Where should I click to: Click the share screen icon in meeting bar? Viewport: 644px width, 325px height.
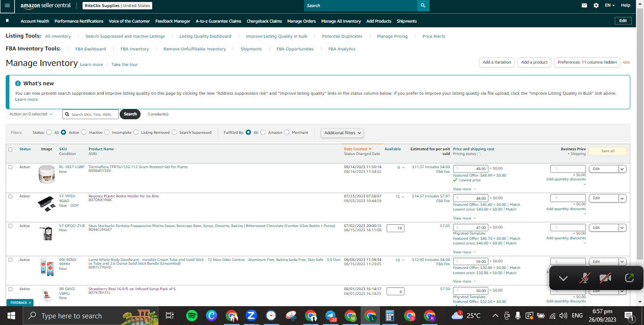[x=629, y=278]
